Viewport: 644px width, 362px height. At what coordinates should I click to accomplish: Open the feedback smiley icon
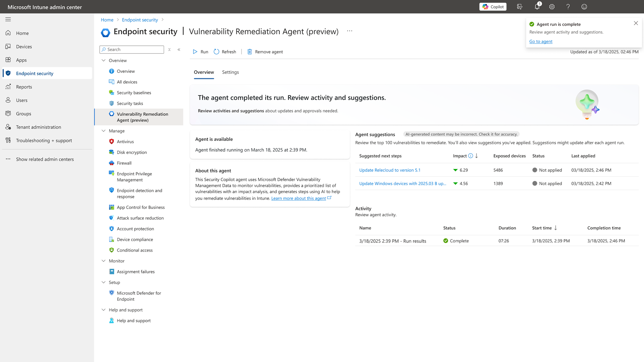tap(584, 6)
